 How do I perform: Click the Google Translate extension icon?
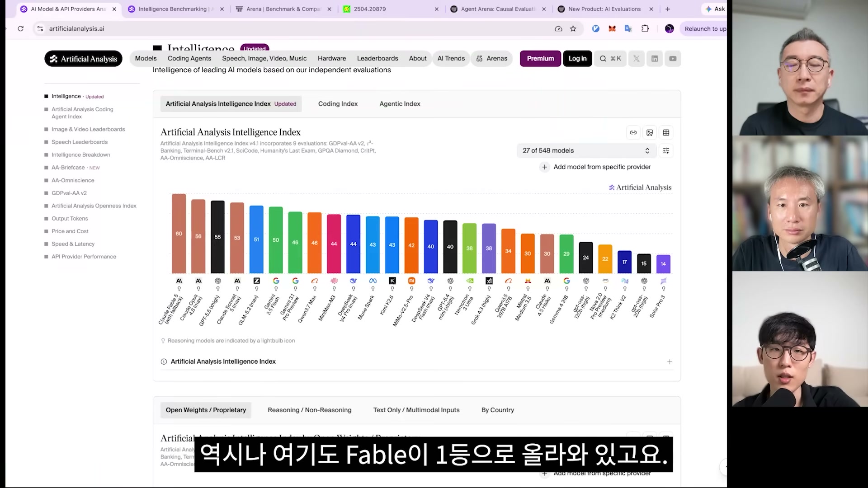click(628, 28)
